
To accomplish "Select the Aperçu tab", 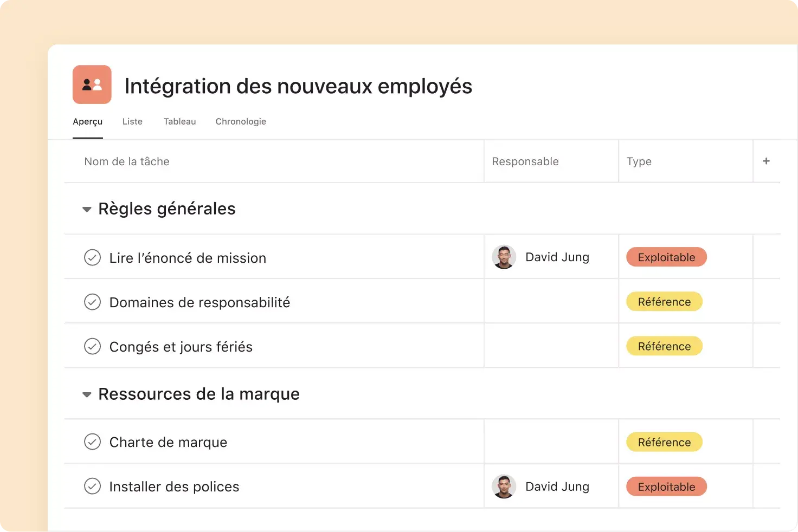I will coord(87,121).
